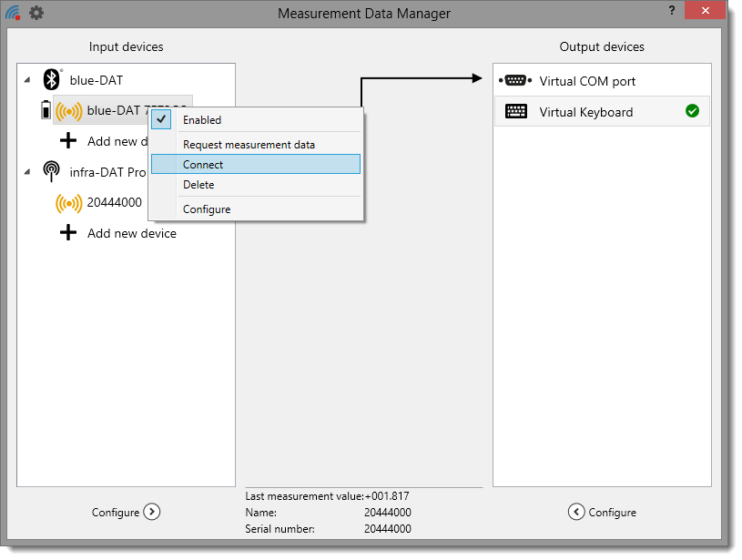Screen dimensions: 742x560
Task: Click the infra-DAT Pro antenna icon
Action: point(52,172)
